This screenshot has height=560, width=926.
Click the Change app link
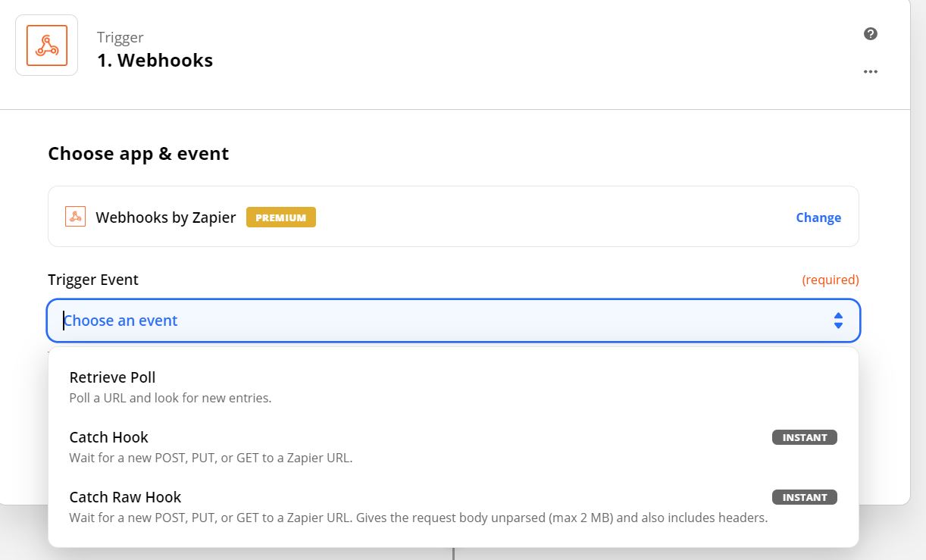[818, 217]
